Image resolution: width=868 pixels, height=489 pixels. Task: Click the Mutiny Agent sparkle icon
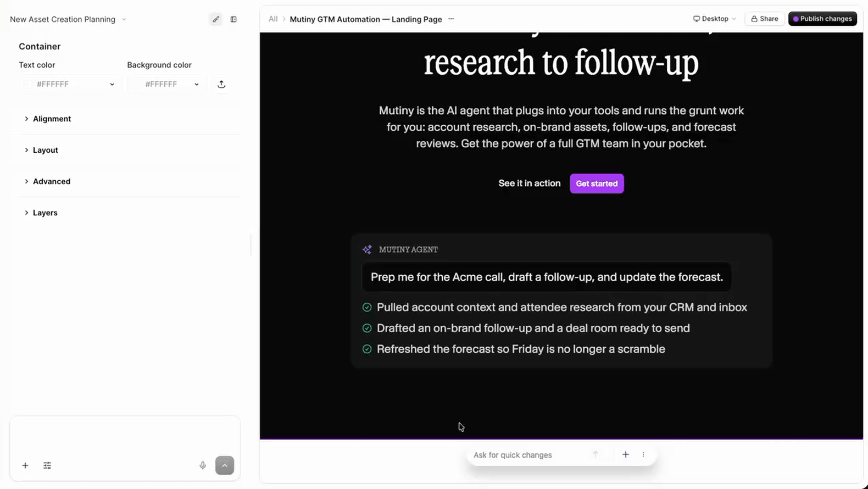367,249
